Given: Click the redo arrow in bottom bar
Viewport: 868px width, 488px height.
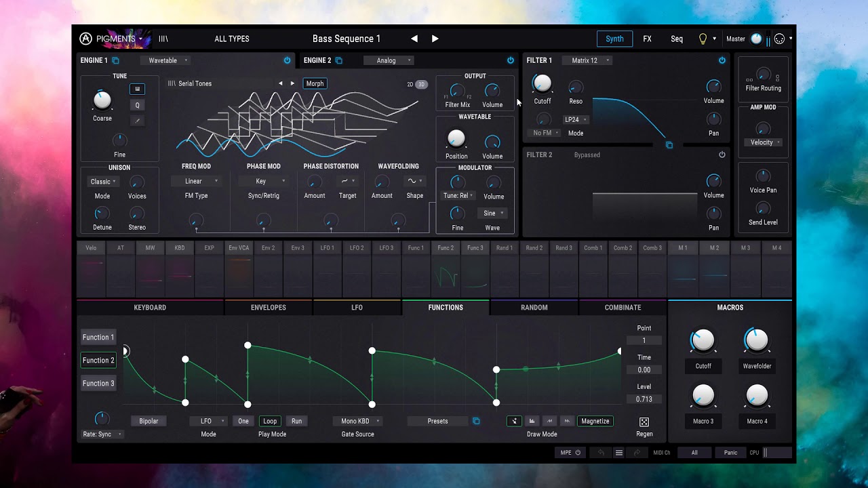Looking at the screenshot, I should (x=637, y=453).
